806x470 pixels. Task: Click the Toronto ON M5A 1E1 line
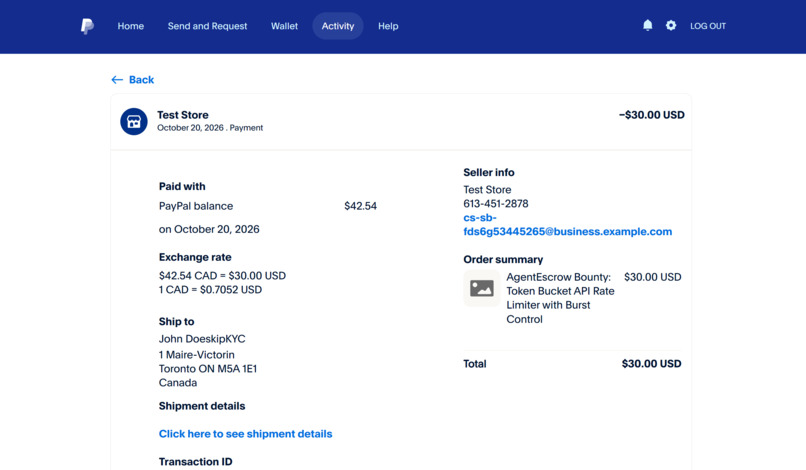[x=208, y=369]
